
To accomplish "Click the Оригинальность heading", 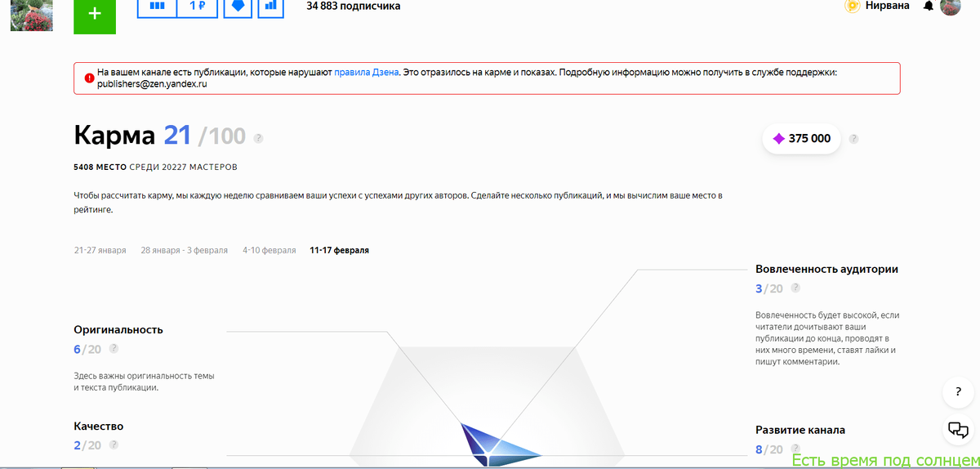I will (118, 330).
